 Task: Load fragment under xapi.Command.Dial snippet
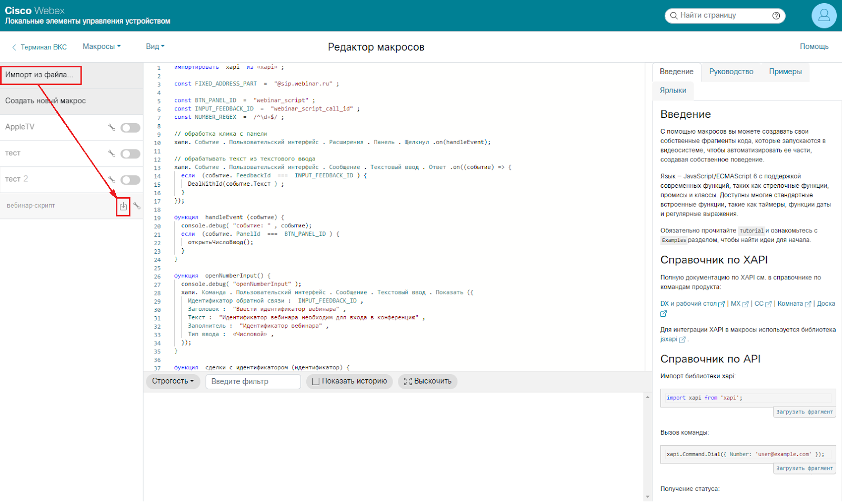pos(805,468)
